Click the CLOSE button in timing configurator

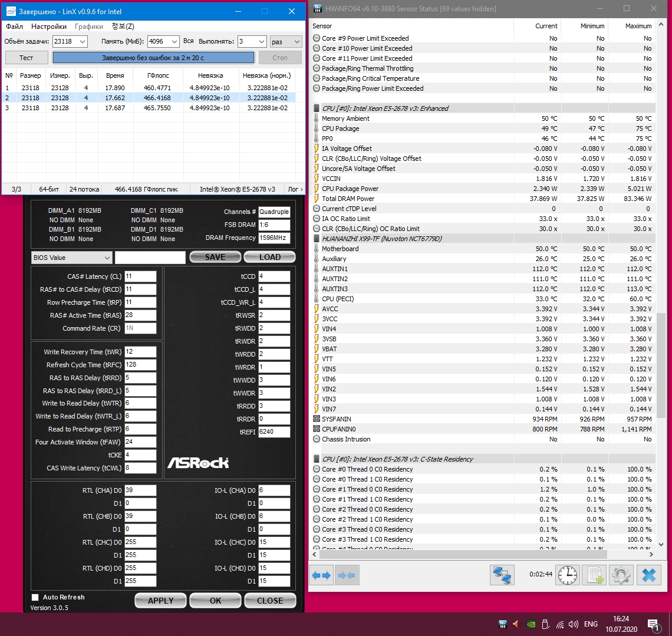(270, 601)
